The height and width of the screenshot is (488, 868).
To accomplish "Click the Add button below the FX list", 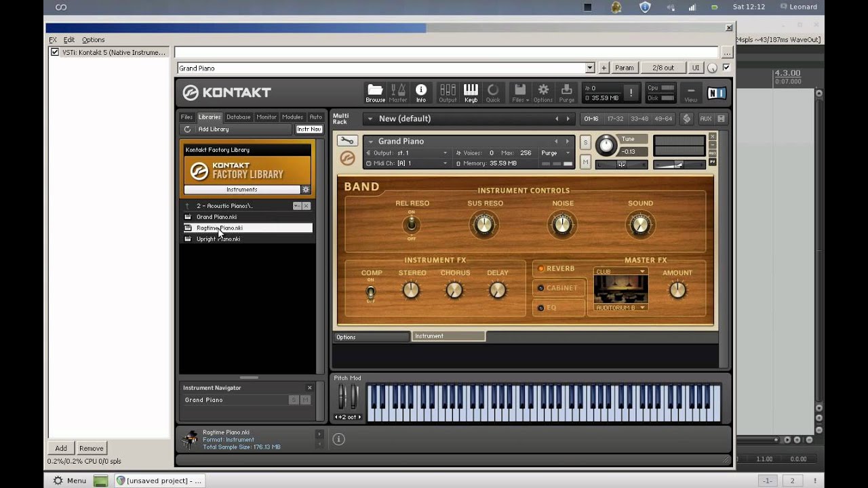I will (x=61, y=448).
